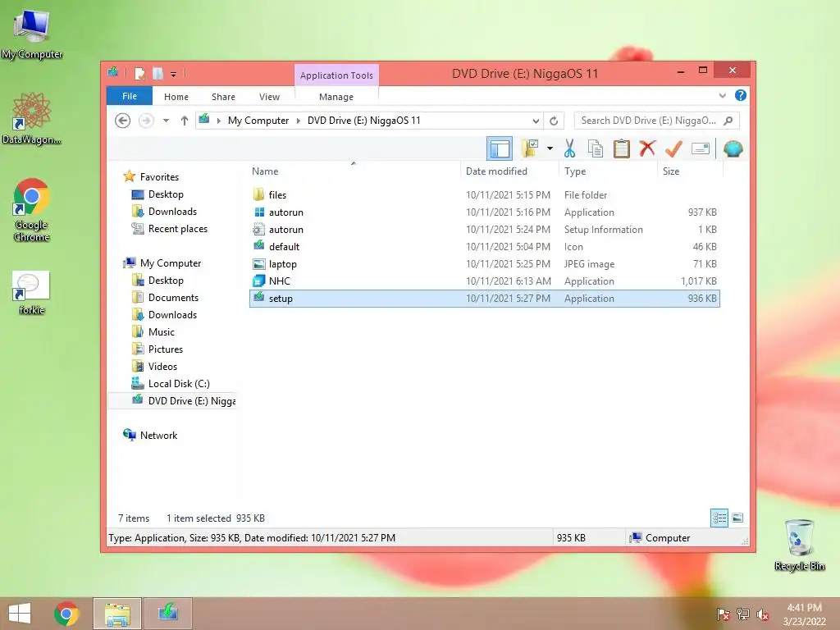Refresh the current folder
The width and height of the screenshot is (840, 630).
point(554,121)
